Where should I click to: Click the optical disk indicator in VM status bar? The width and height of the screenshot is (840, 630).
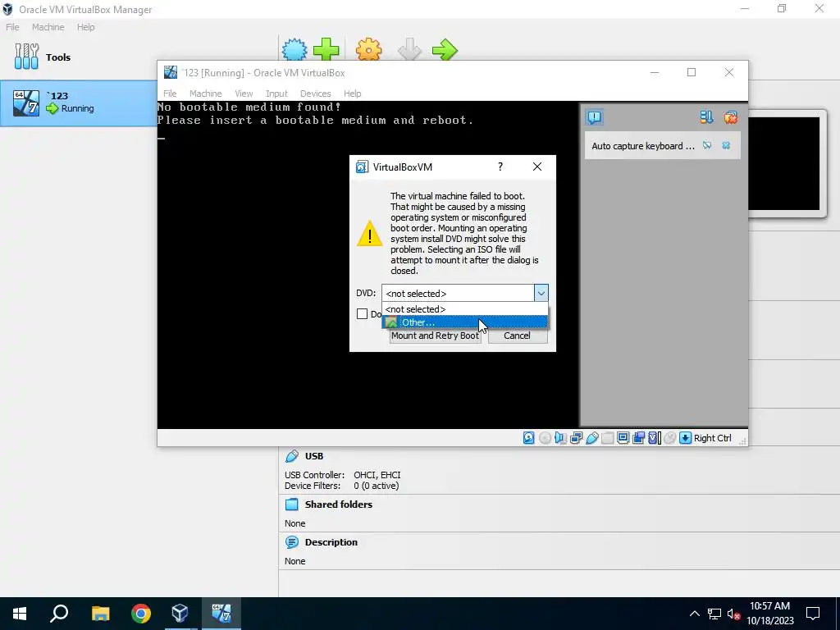(545, 438)
